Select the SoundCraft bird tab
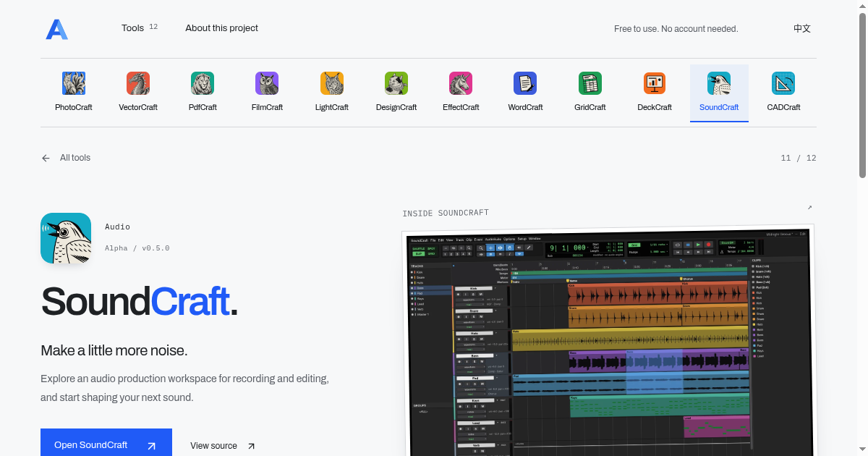This screenshot has width=868, height=456. point(719,93)
